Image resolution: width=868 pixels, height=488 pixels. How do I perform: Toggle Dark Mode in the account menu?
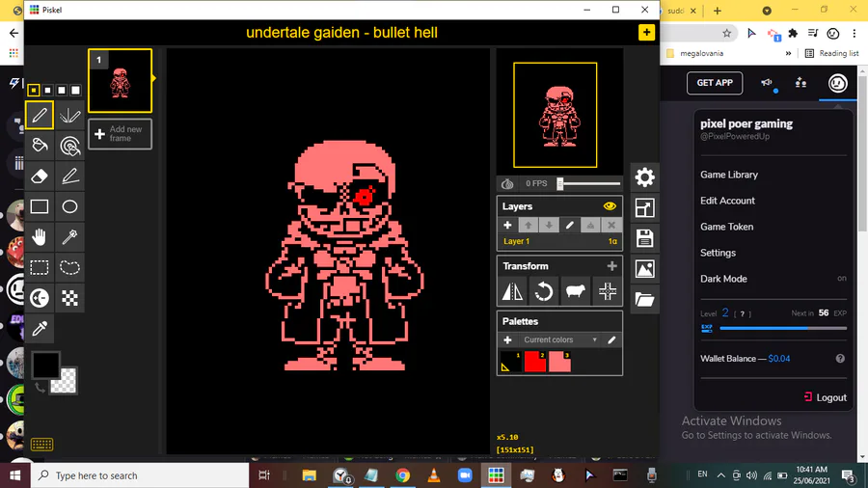(x=773, y=279)
